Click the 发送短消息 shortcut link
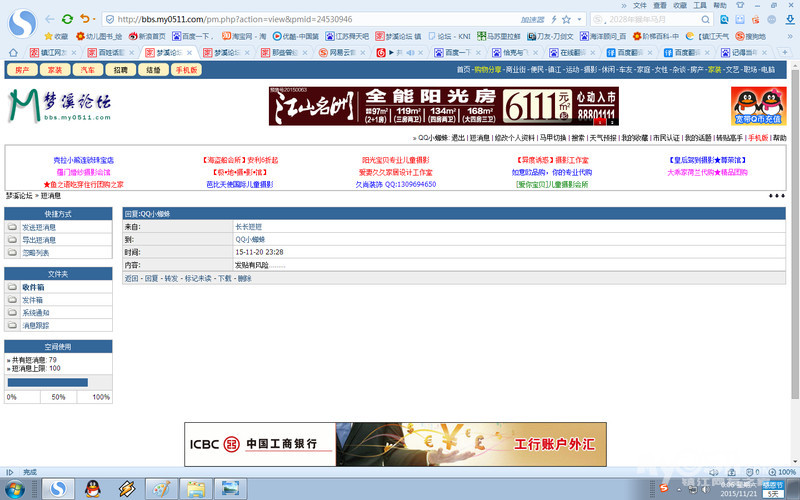The width and height of the screenshot is (800, 500). [x=39, y=228]
